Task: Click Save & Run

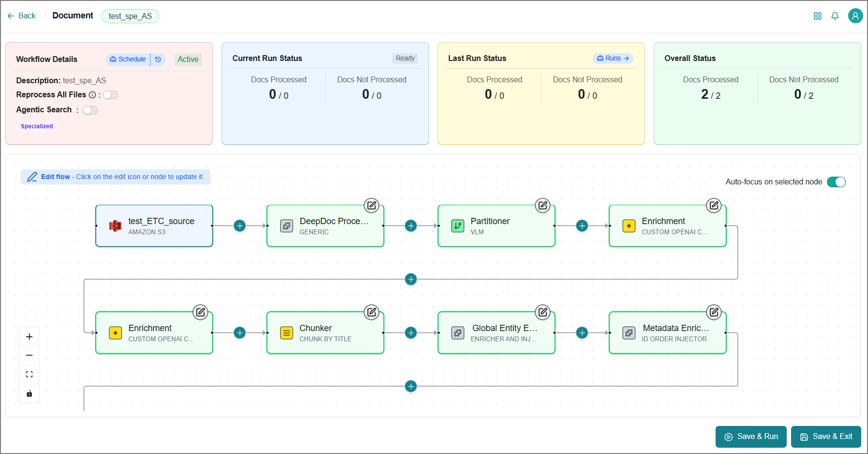Action: coord(751,437)
